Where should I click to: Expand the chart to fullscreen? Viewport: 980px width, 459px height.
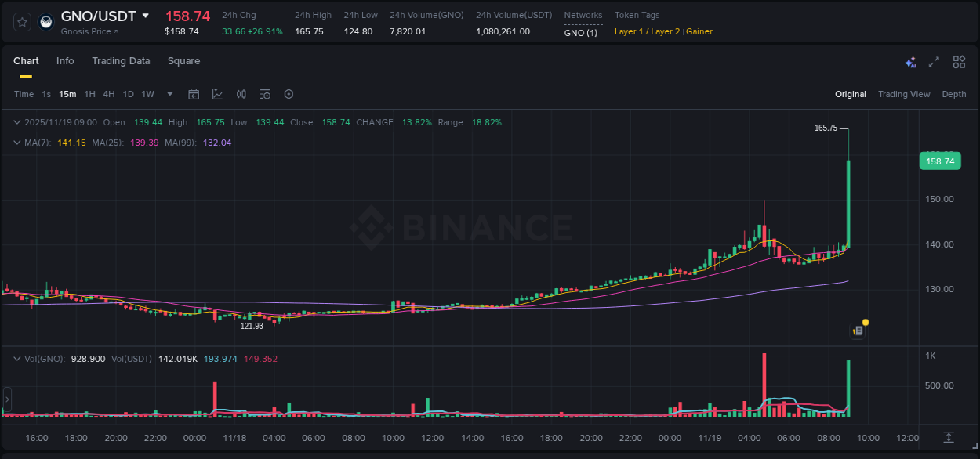(x=933, y=61)
